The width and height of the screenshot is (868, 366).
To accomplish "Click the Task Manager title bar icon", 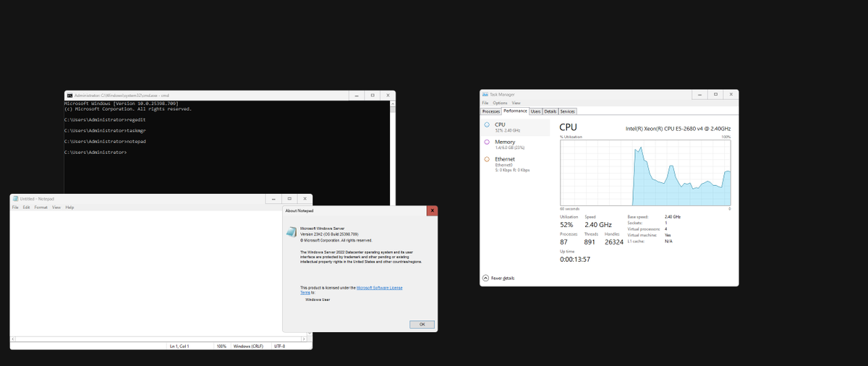I will 485,94.
